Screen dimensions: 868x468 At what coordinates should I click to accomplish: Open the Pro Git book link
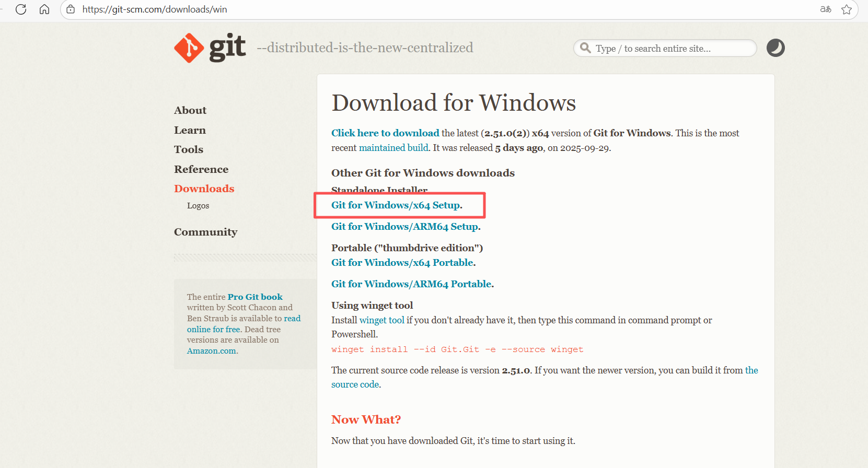point(255,297)
